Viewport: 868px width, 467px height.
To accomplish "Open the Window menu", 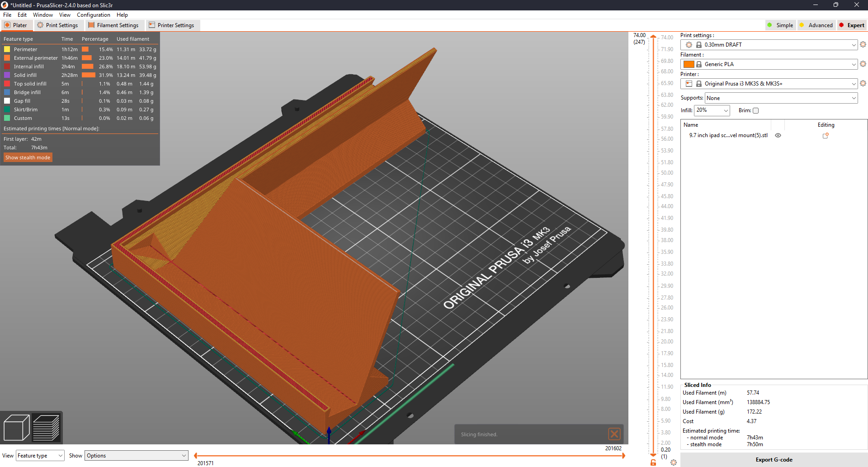I will (43, 15).
